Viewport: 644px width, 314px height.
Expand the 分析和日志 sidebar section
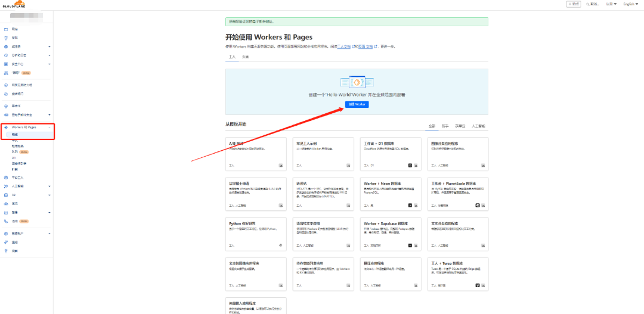pos(49,55)
